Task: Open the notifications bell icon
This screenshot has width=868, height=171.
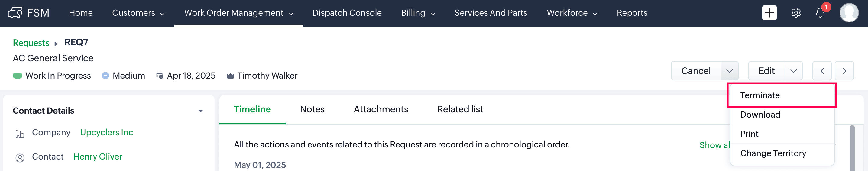Action: point(820,13)
